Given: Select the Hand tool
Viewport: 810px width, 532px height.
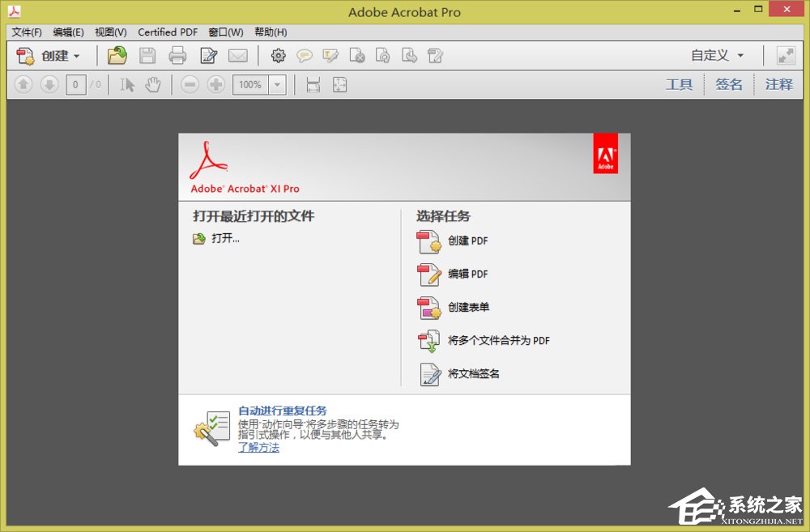Looking at the screenshot, I should click(152, 84).
